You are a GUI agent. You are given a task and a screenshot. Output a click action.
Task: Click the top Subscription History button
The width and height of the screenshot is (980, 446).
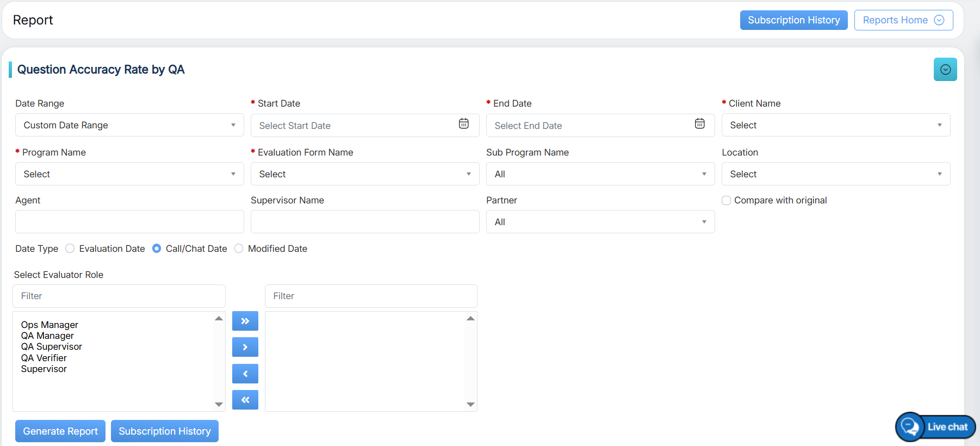[x=793, y=20]
